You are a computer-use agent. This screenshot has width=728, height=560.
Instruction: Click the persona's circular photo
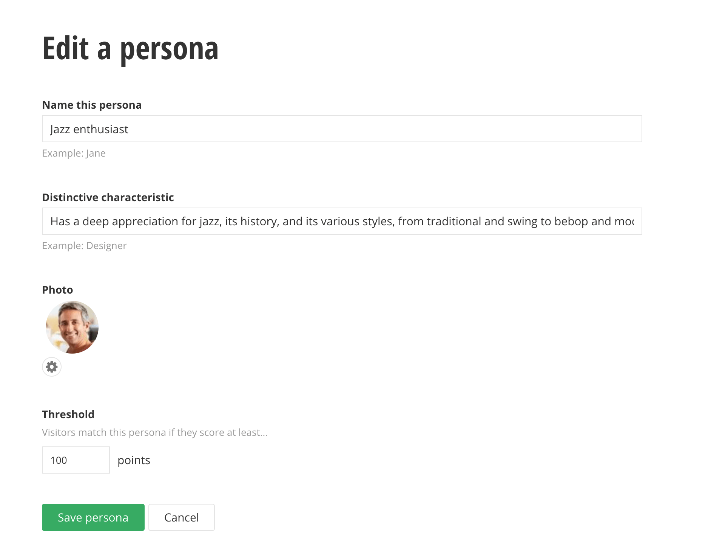tap(72, 327)
